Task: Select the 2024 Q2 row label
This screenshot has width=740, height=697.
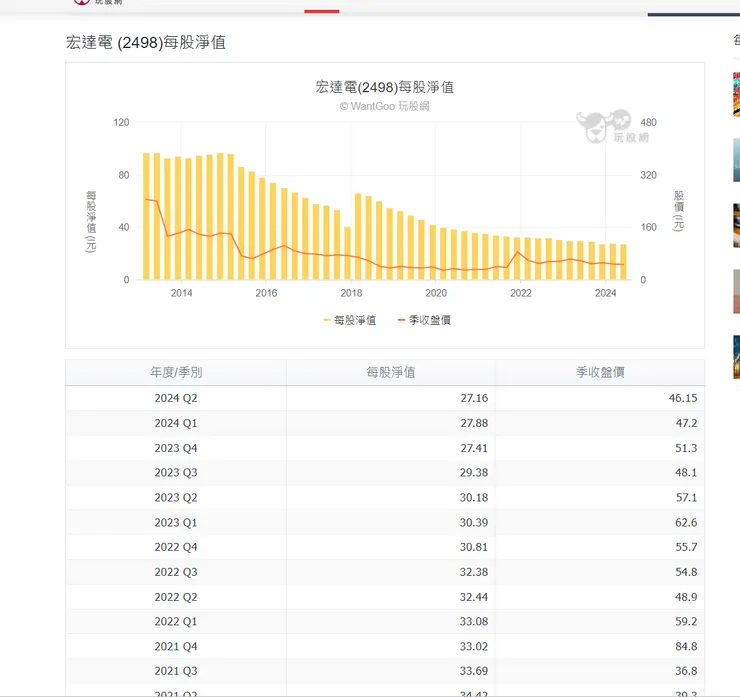Action: tap(176, 398)
